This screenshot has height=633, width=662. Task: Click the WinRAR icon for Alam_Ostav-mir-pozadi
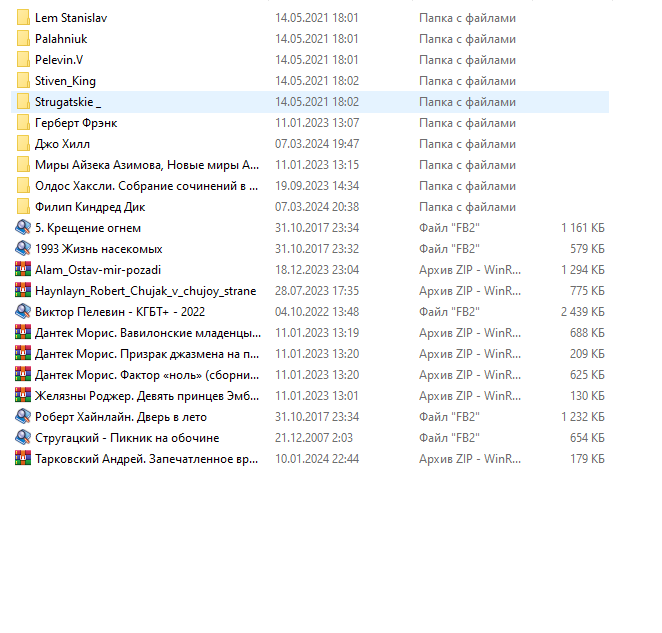click(23, 270)
